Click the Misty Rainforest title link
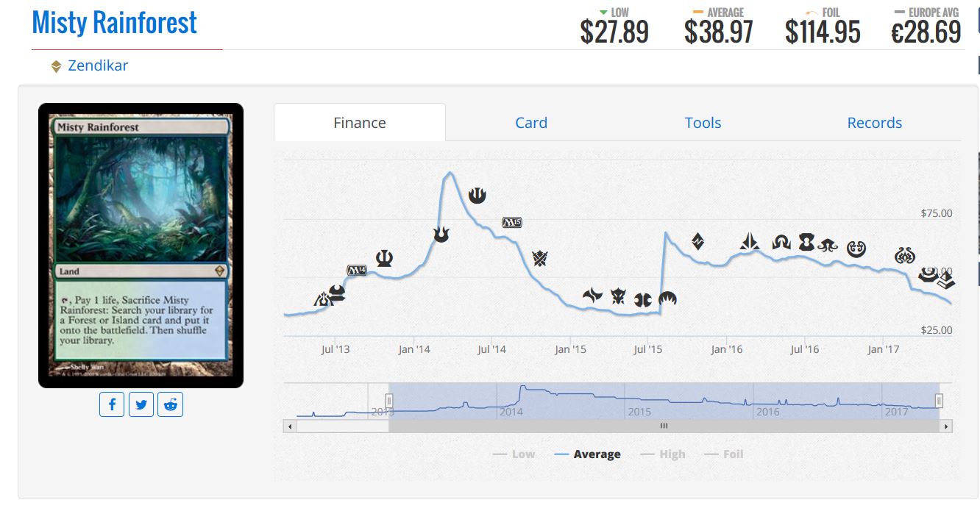The height and width of the screenshot is (511, 980). point(115,24)
